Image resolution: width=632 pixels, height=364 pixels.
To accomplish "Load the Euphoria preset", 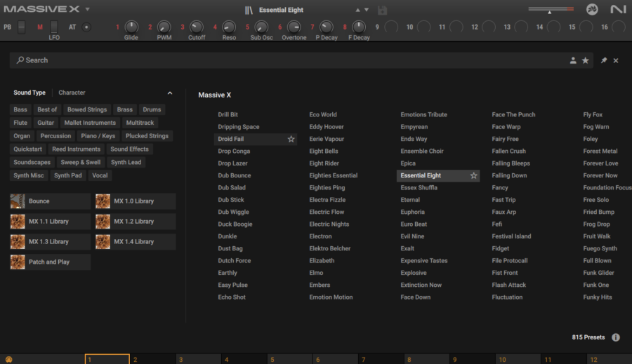I will pos(412,212).
